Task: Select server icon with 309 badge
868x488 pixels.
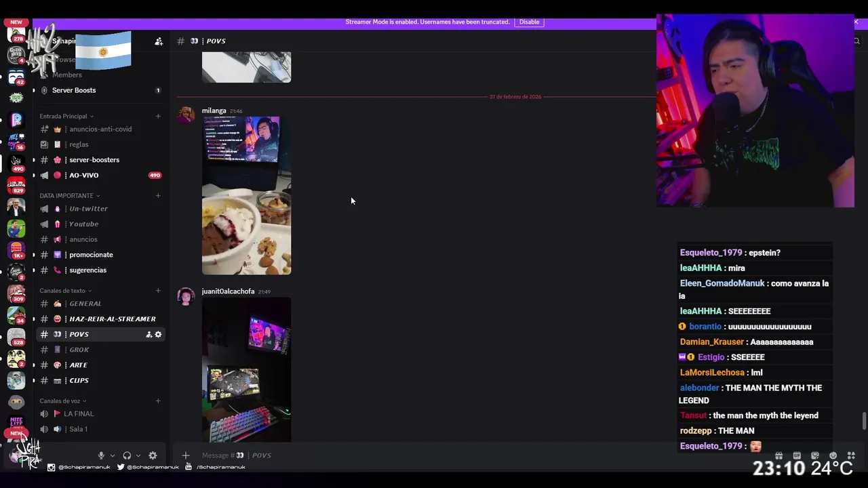Action: pyautogui.click(x=16, y=293)
